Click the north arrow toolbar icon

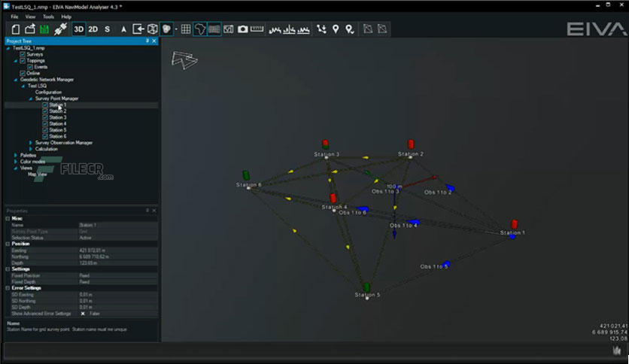(x=123, y=29)
